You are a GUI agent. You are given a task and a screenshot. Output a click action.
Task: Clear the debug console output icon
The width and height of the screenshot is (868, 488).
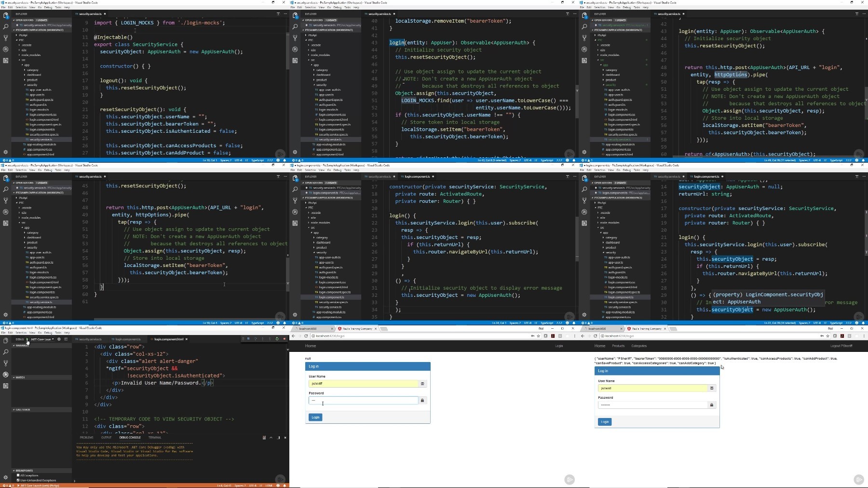click(x=264, y=437)
